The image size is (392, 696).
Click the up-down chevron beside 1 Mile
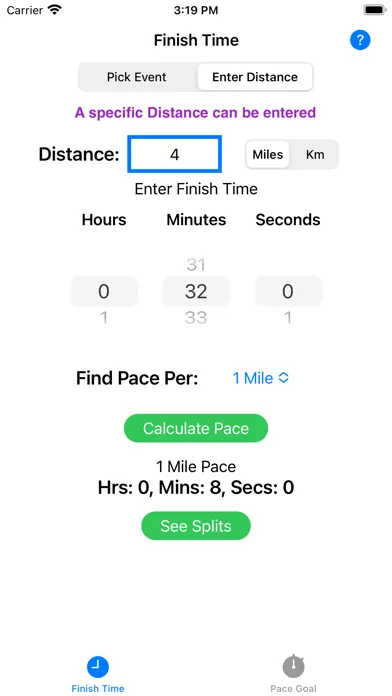283,378
